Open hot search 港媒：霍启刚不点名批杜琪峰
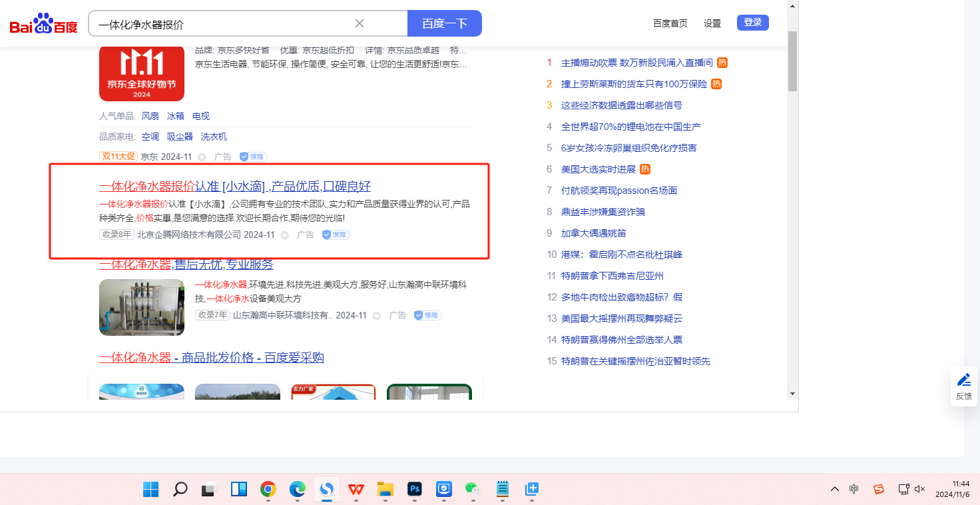The image size is (980, 505). click(x=622, y=254)
